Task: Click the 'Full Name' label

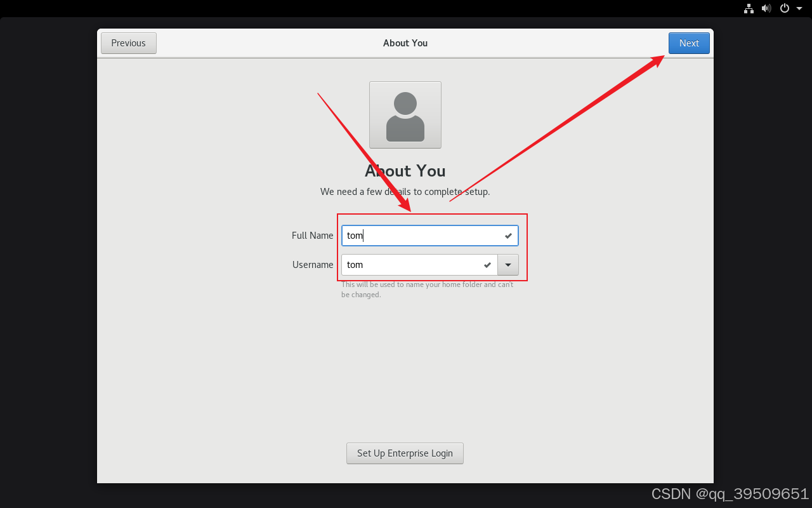Action: coord(312,236)
